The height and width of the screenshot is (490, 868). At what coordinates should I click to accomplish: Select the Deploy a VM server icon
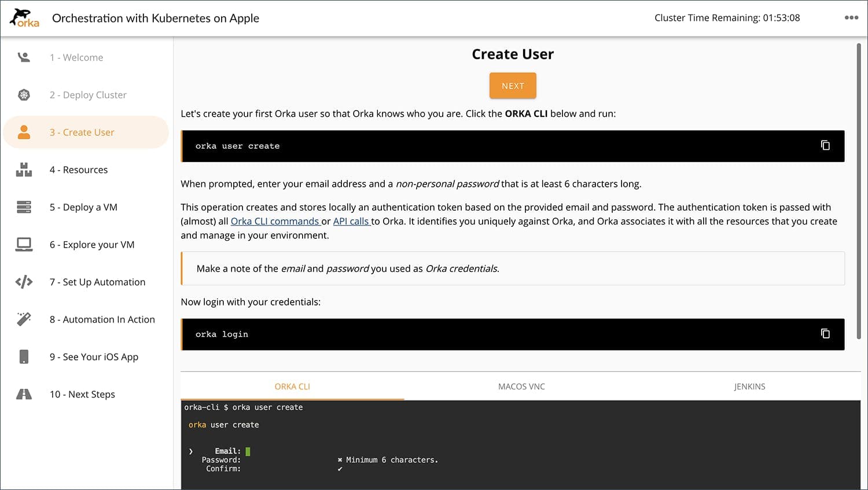23,207
